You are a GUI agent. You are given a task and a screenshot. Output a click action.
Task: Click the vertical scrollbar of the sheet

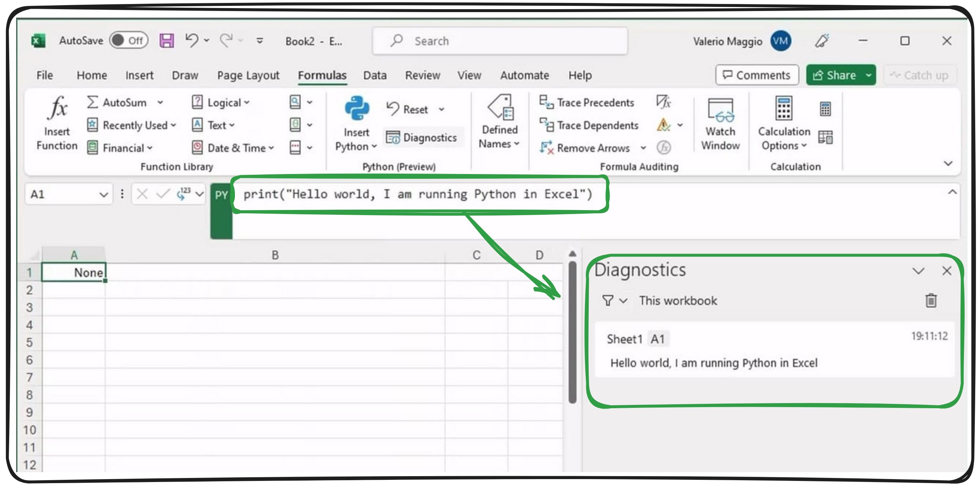click(x=572, y=331)
